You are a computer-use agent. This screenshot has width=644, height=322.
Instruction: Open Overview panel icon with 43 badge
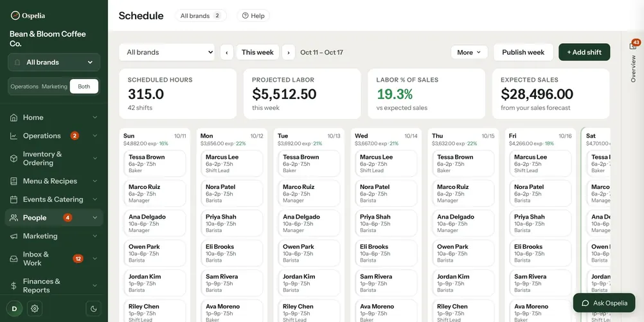coord(633,45)
